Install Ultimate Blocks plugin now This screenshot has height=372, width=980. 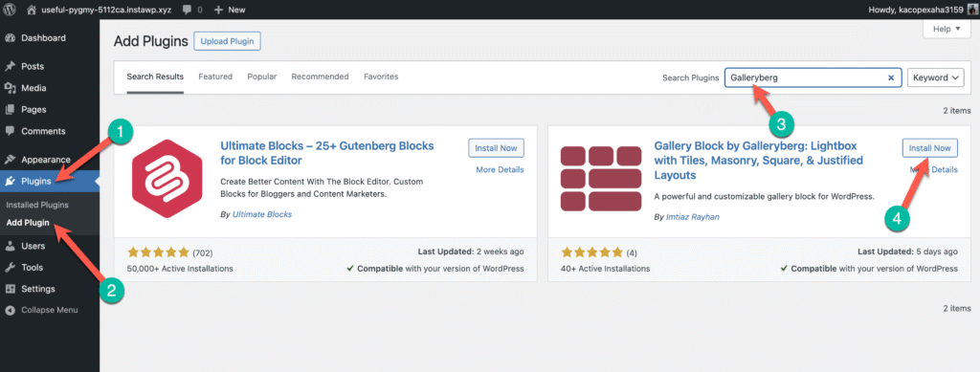tap(497, 148)
